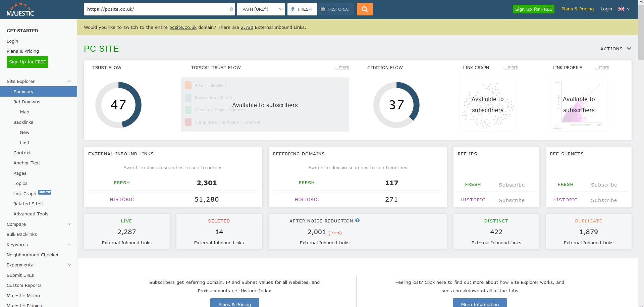Open Majestic Million in the sidebar
This screenshot has height=307, width=644.
click(x=23, y=296)
